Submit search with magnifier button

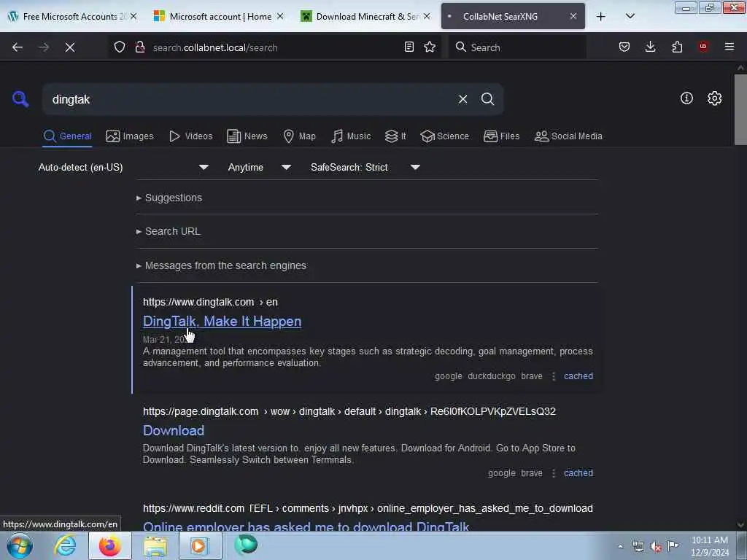(x=487, y=99)
